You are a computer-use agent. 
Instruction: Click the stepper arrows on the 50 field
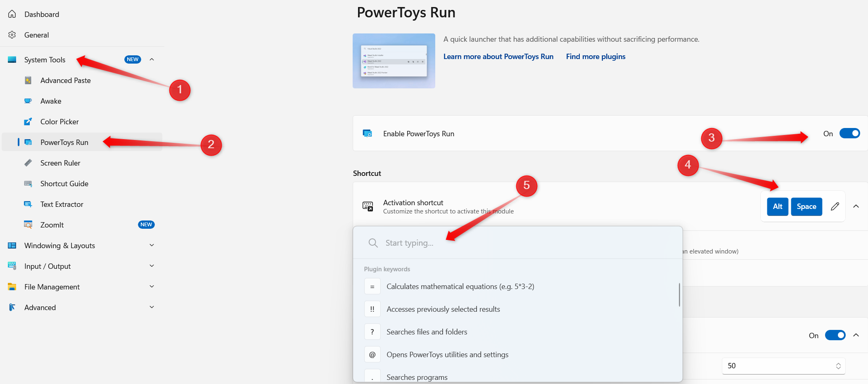838,366
